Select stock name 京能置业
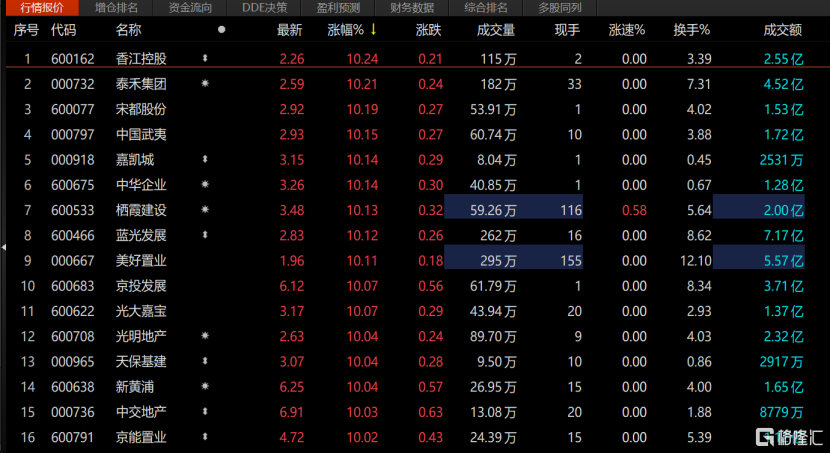Image resolution: width=830 pixels, height=454 pixels. pyautogui.click(x=141, y=438)
